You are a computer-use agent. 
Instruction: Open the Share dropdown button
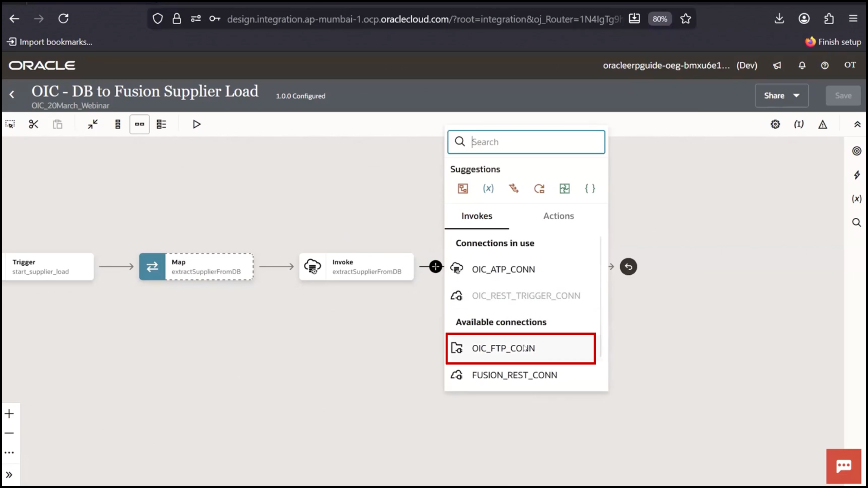[782, 95]
